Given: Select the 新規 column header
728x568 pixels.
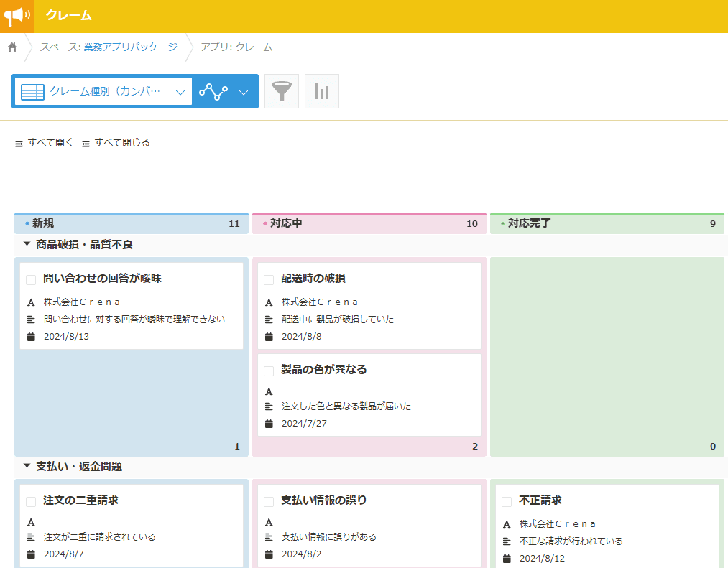Looking at the screenshot, I should click(132, 223).
